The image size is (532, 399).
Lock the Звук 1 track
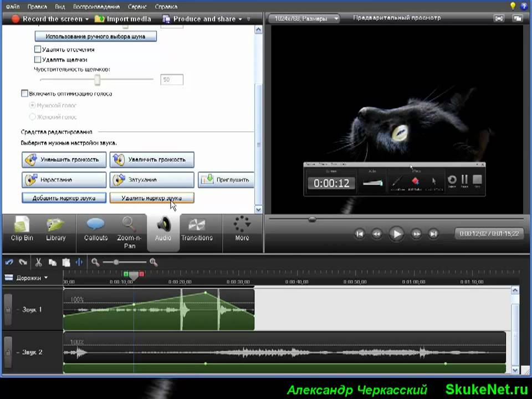coord(7,309)
